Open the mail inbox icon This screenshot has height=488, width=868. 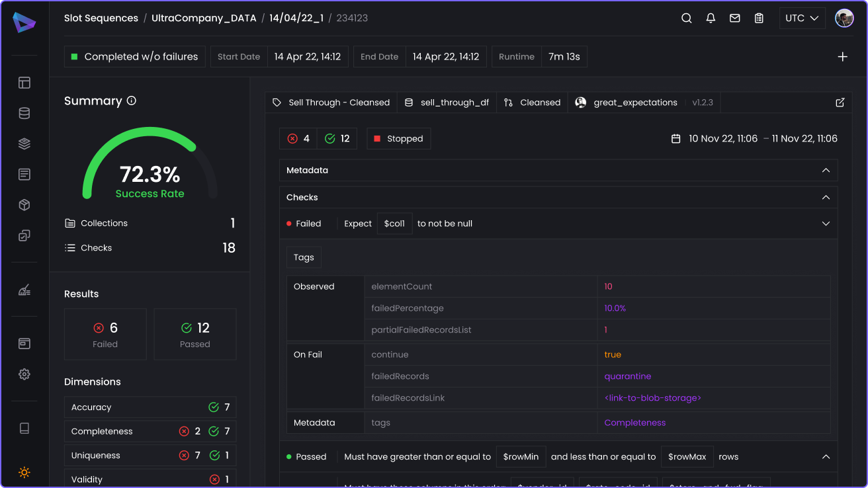tap(734, 19)
